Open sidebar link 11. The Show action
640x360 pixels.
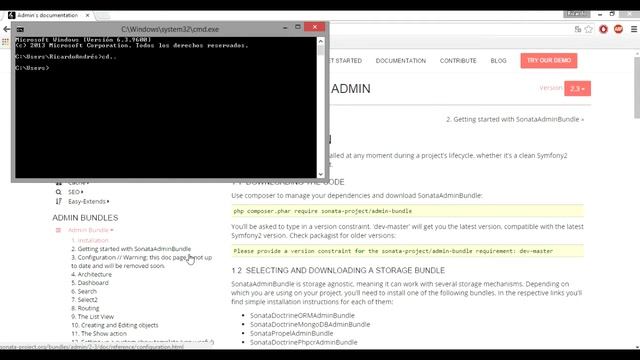click(x=99, y=333)
